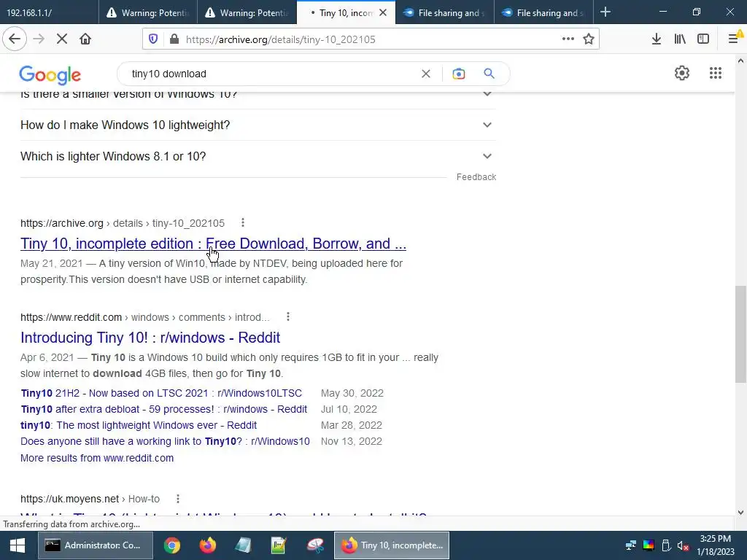Switch to second File sharing tab
The image size is (747, 560).
pyautogui.click(x=544, y=12)
